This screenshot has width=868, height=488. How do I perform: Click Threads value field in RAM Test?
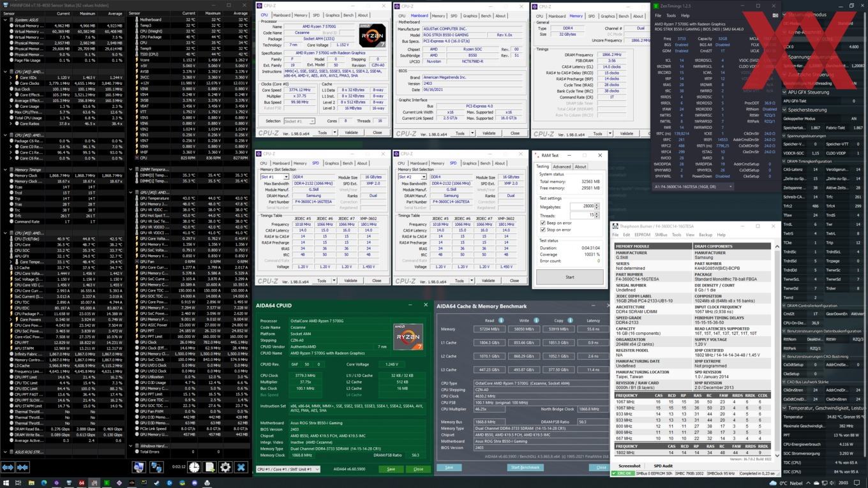click(581, 216)
